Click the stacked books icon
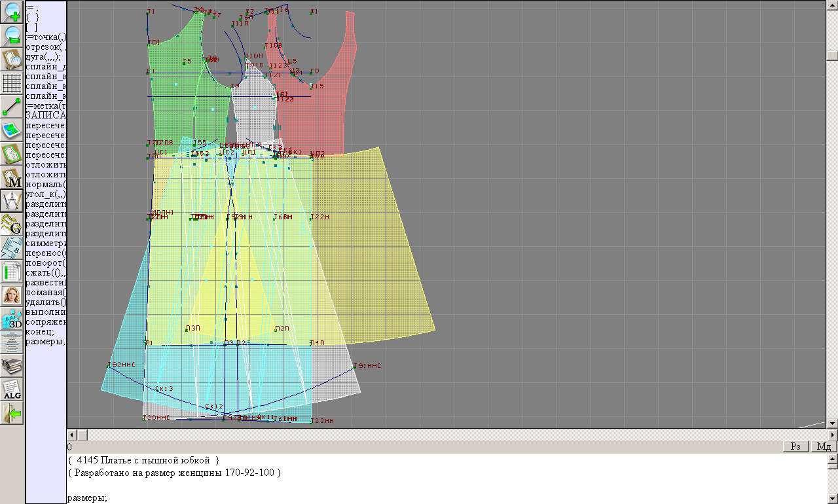Image resolution: width=838 pixels, height=504 pixels. tap(12, 366)
